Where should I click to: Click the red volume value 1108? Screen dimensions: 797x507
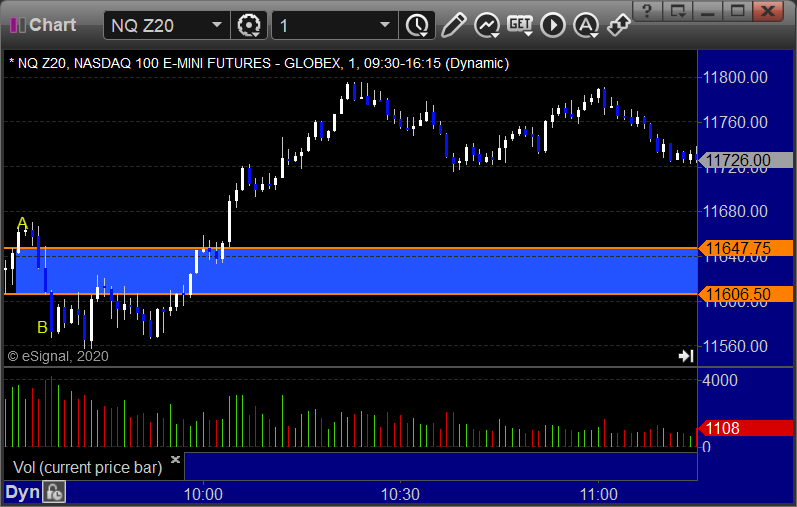(x=746, y=428)
